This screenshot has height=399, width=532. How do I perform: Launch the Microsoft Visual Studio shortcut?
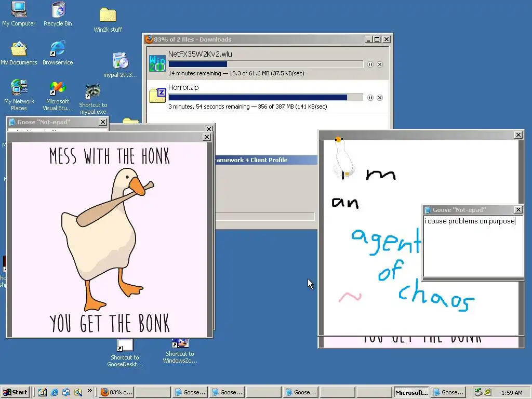coord(58,96)
